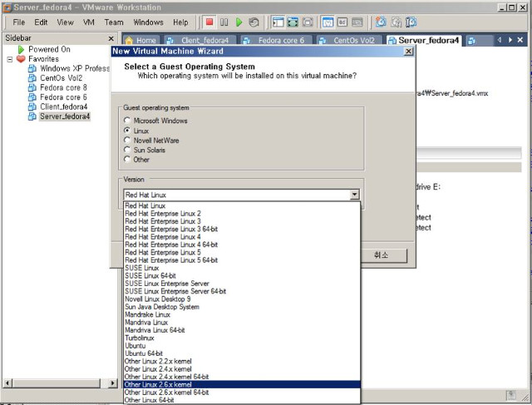
Task: Choose Other Linux 2.4.x kernel 64-bit
Action: click(242, 377)
